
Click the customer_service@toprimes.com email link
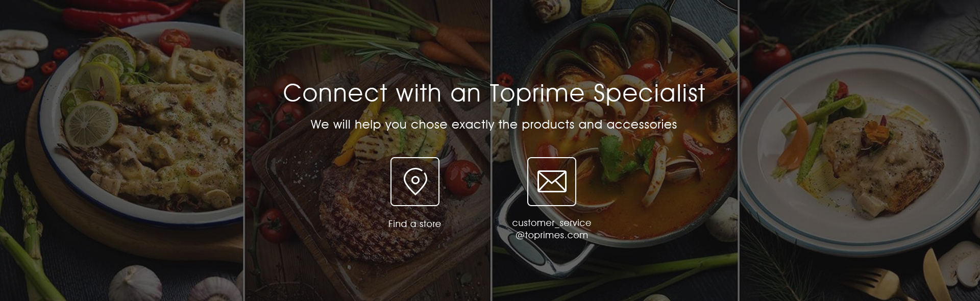[x=552, y=229]
